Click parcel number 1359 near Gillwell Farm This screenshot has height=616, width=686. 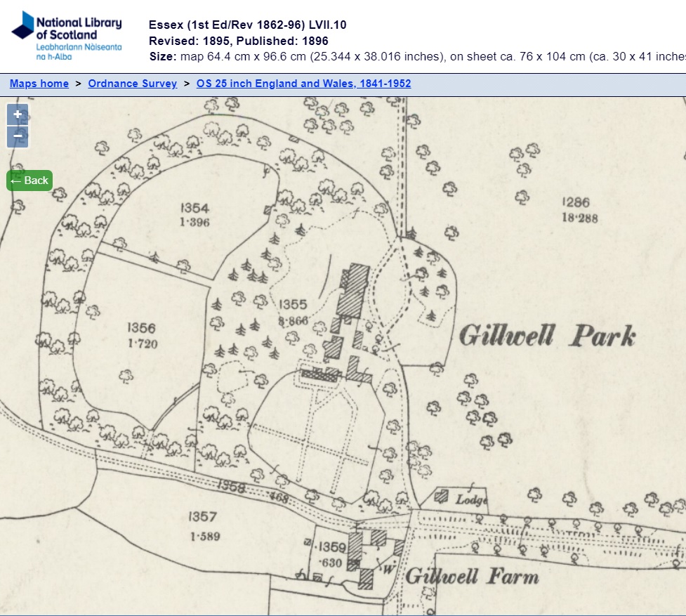click(332, 547)
